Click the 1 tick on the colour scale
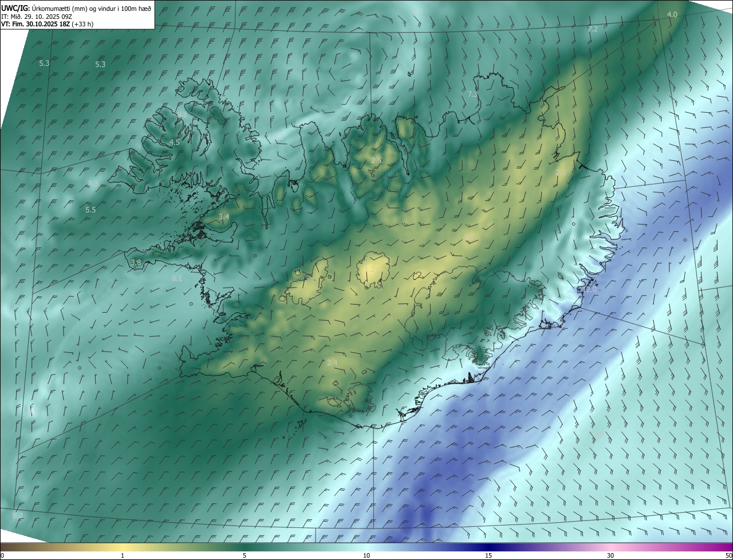The height and width of the screenshot is (560, 733). 123,555
